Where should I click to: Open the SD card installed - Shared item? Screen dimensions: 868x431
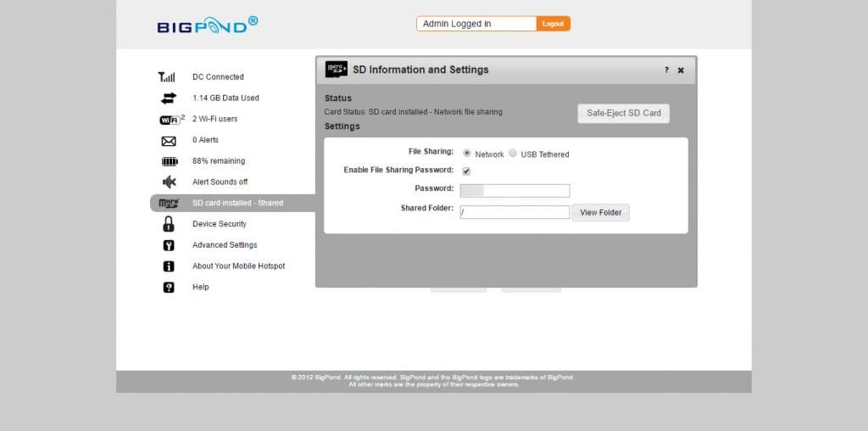click(x=237, y=203)
